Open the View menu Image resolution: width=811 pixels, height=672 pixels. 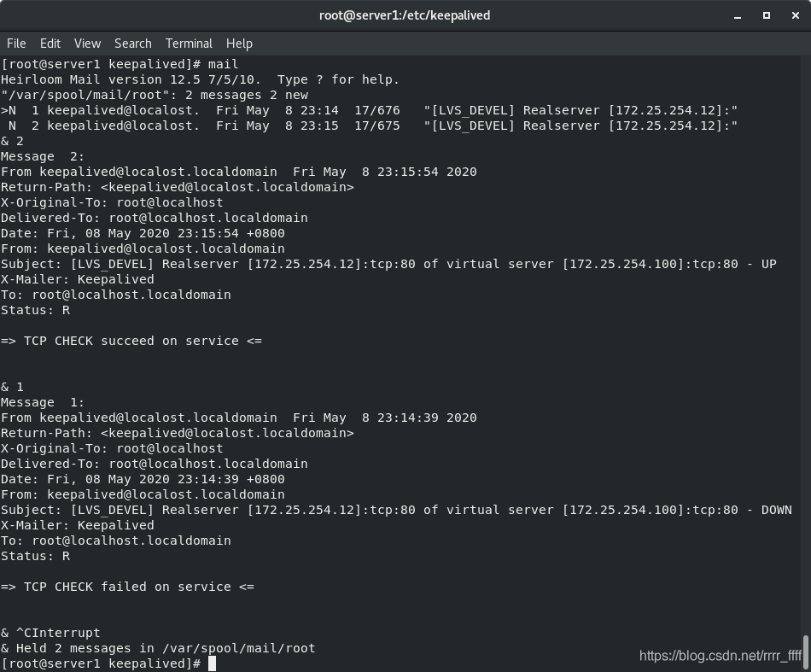coord(87,44)
